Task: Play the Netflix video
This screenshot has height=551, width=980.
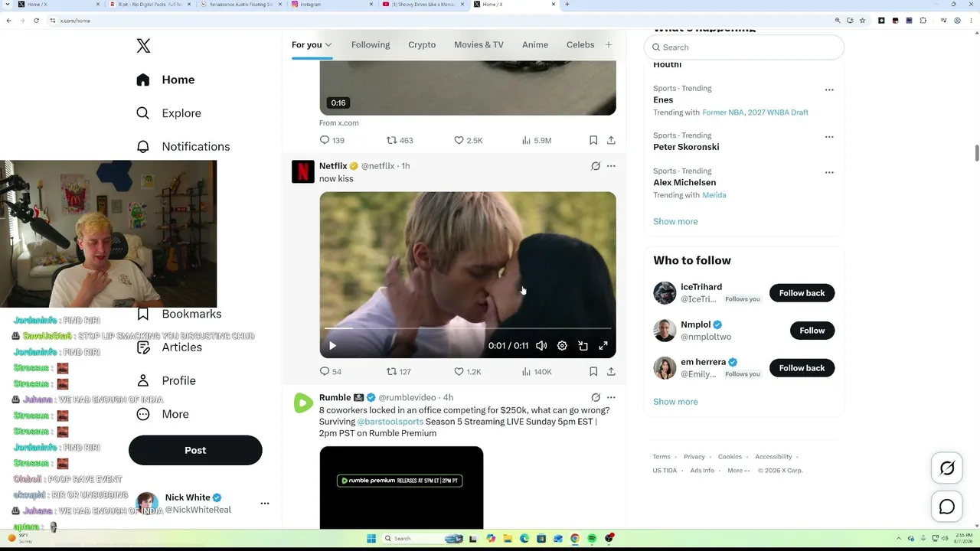Action: pyautogui.click(x=332, y=346)
